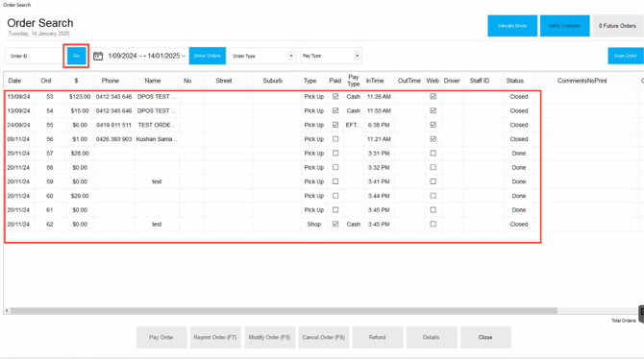Viewport: 644px width, 359px height.
Task: Click Modify Order (F9) button
Action: click(269, 337)
